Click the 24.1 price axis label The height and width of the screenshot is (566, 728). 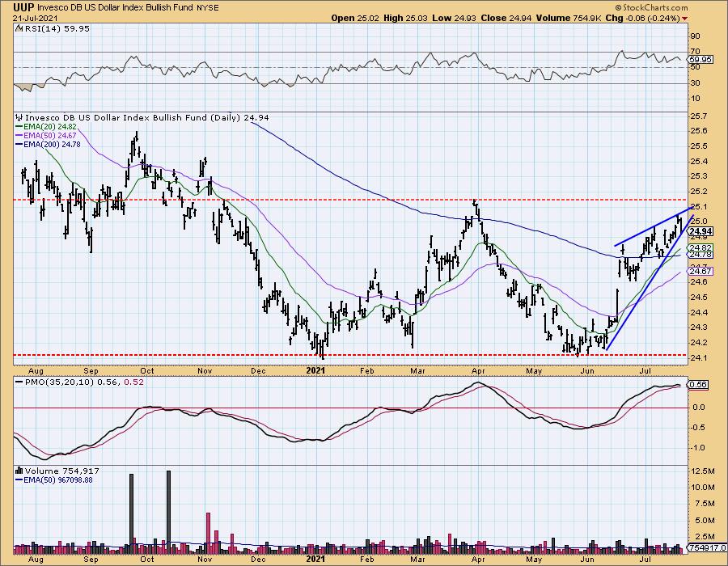click(x=698, y=357)
